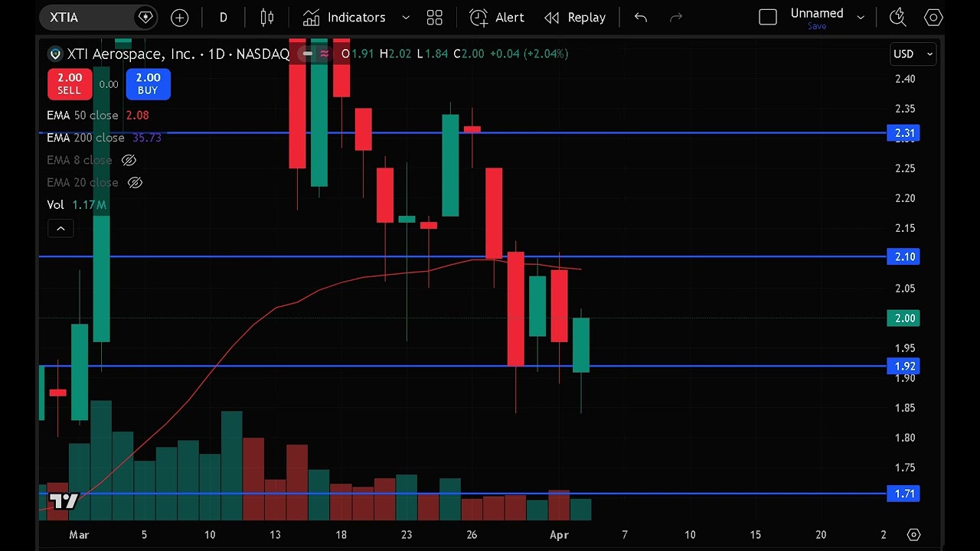Show the hidden EMA 20 indicator

(x=135, y=183)
